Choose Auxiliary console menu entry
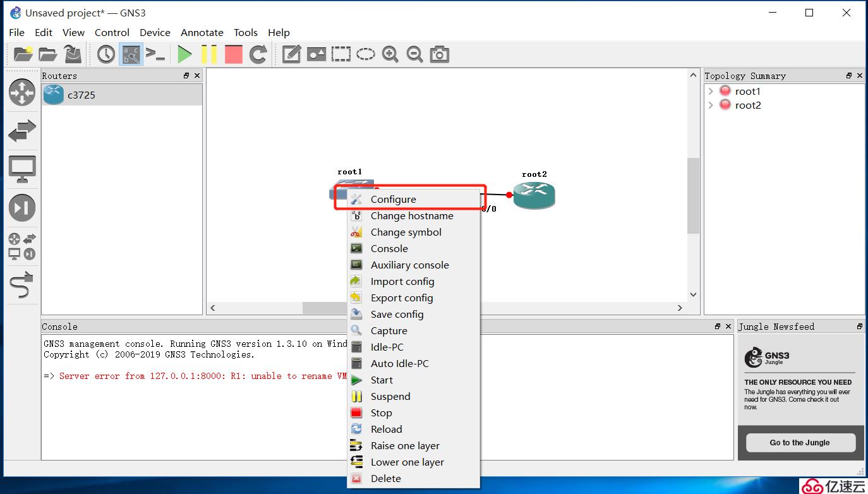This screenshot has height=494, width=868. point(414,265)
